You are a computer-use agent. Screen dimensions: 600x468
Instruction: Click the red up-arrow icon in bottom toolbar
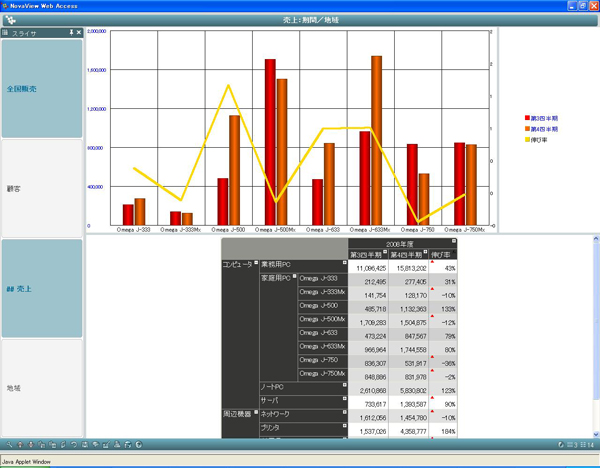click(20, 445)
